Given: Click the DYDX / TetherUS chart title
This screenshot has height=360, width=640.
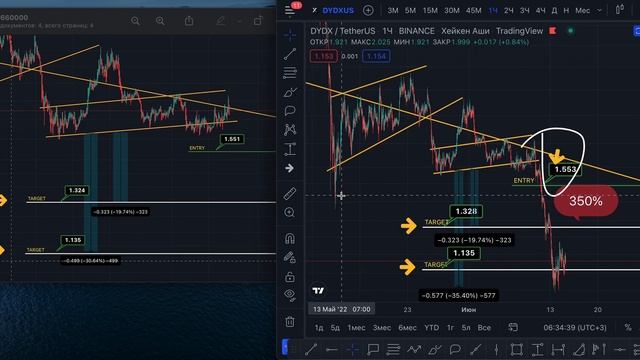Looking at the screenshot, I should 343,31.
